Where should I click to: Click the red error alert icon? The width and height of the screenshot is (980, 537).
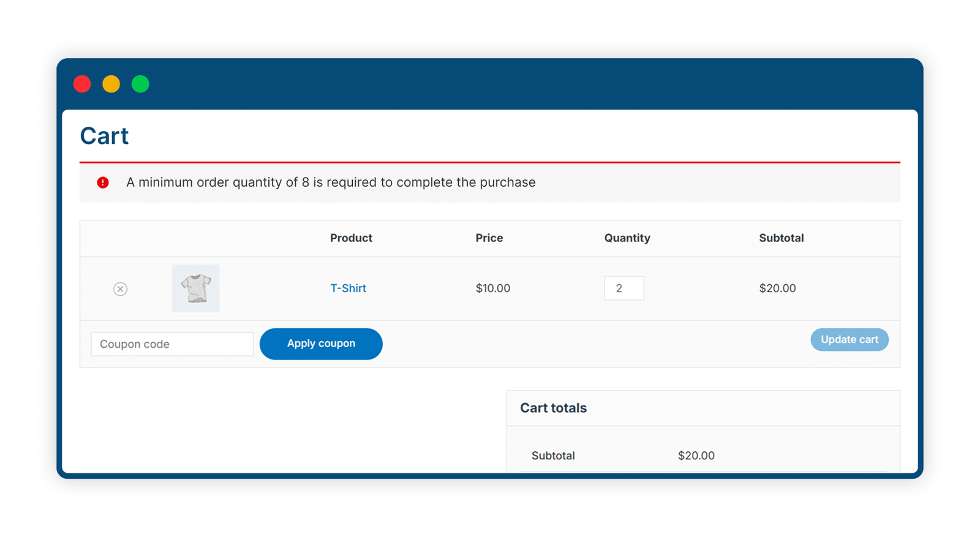click(103, 182)
